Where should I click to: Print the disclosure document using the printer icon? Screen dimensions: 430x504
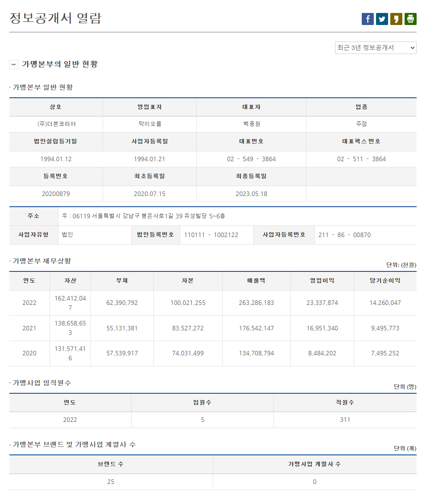point(410,18)
